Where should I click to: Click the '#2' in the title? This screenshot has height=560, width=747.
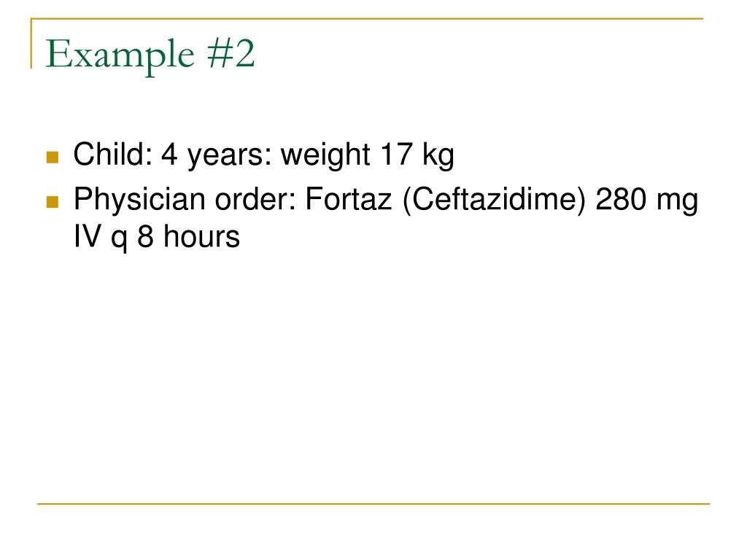coord(231,53)
